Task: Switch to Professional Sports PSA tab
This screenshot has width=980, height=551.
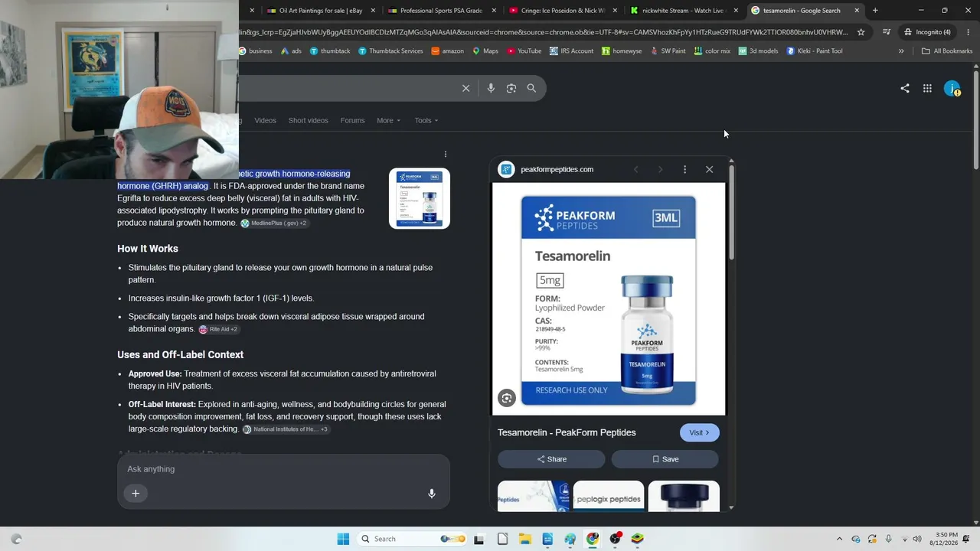Action: pos(443,11)
